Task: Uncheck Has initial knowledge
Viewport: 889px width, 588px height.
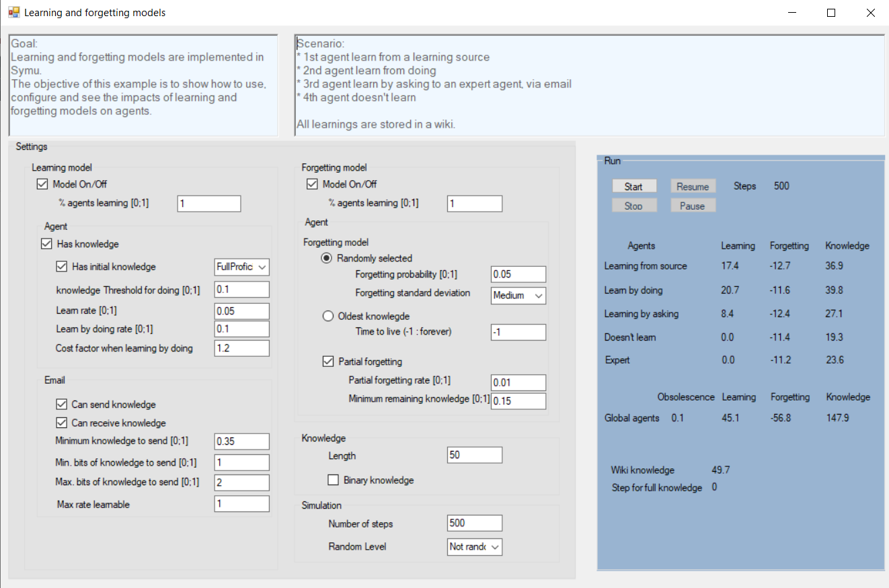Action: pyautogui.click(x=61, y=267)
